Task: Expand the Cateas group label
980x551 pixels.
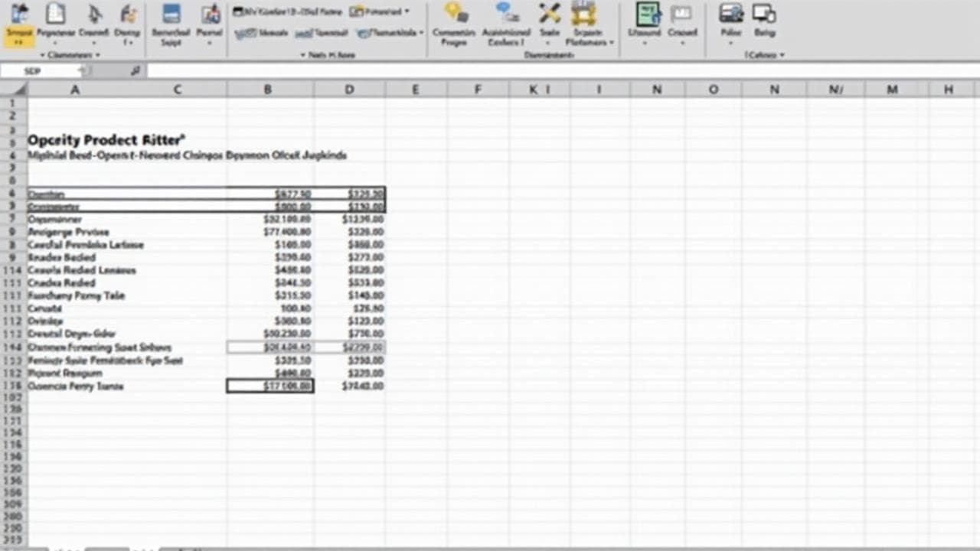Action: [x=765, y=55]
